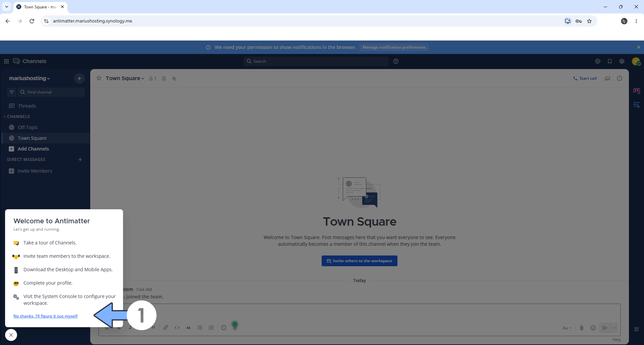The image size is (644, 345).
Task: Open the emoji picker smiley icon
Action: [x=593, y=328]
